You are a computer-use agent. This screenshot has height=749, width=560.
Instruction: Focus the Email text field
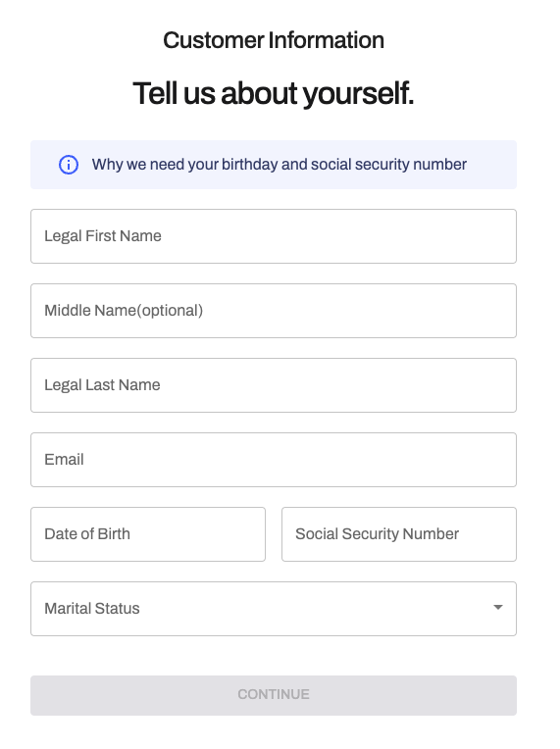(x=274, y=460)
